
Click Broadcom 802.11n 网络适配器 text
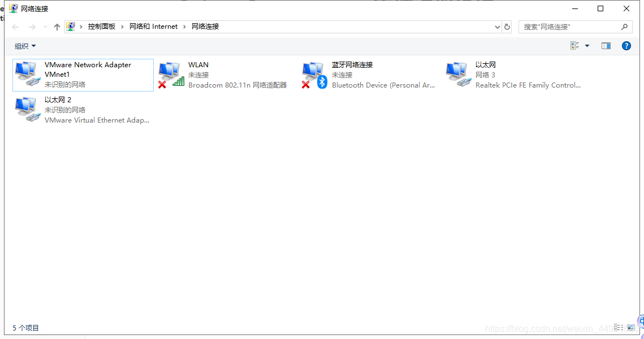[237, 85]
